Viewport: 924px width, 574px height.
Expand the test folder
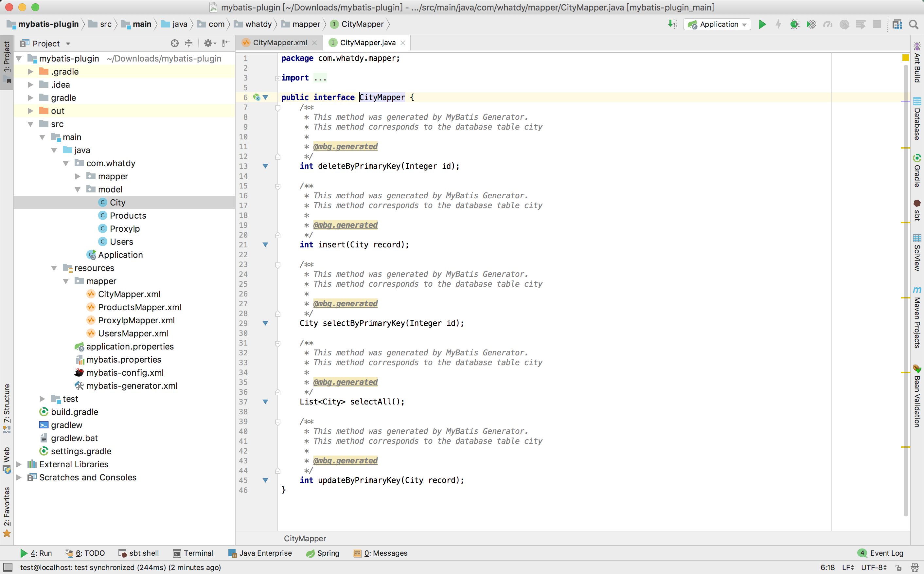tap(43, 399)
